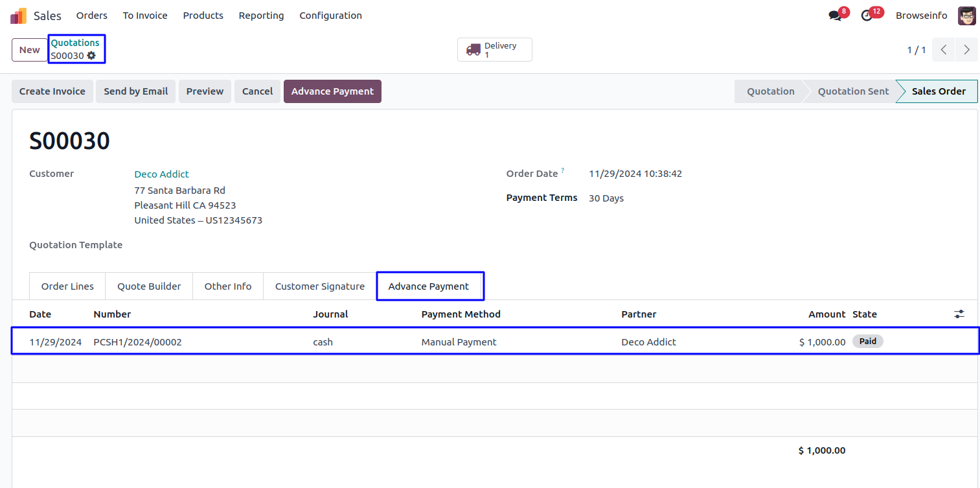
Task: Open the gear actions menu beside S00030
Action: pos(91,56)
